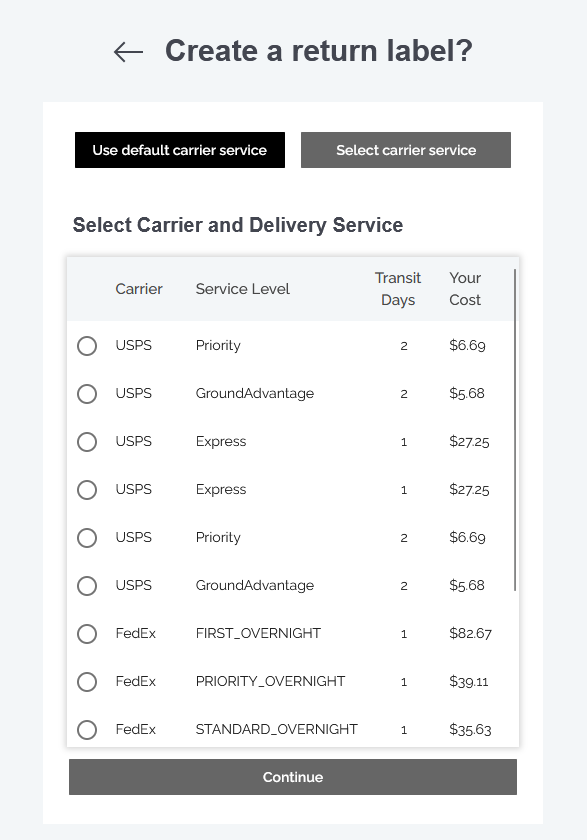This screenshot has width=587, height=840.
Task: Switch to Select carrier service
Action: 406,150
